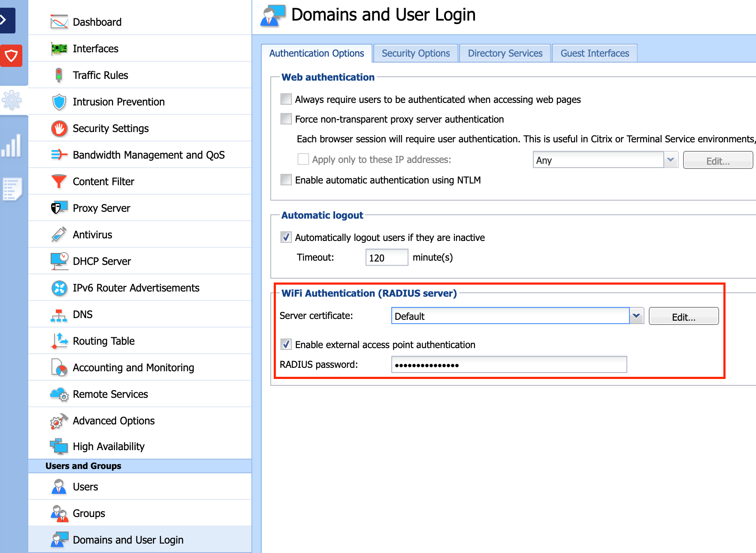This screenshot has height=553, width=756.
Task: Expand the Server certificate dropdown
Action: pyautogui.click(x=636, y=316)
